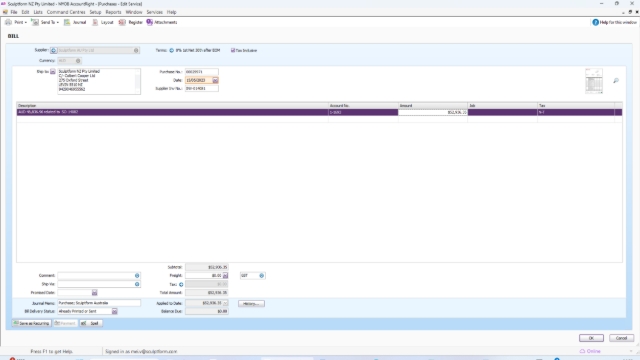Open the Attachments toolbar button
This screenshot has height=360, width=640.
(x=162, y=22)
